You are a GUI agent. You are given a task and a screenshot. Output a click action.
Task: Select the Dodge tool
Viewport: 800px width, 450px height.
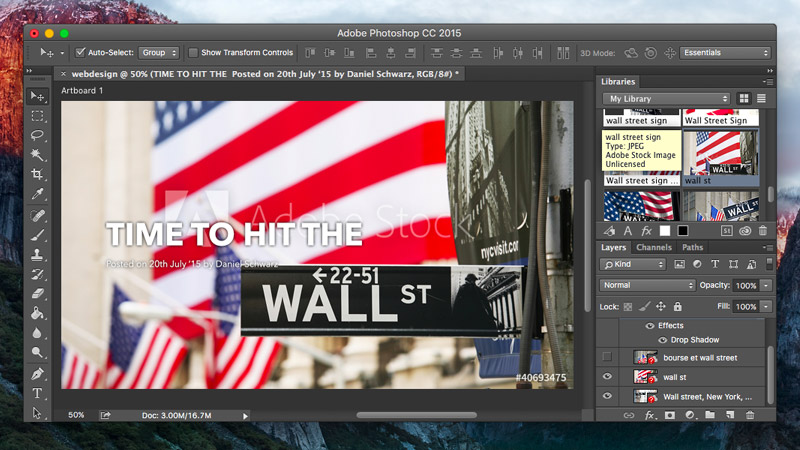pos(37,352)
